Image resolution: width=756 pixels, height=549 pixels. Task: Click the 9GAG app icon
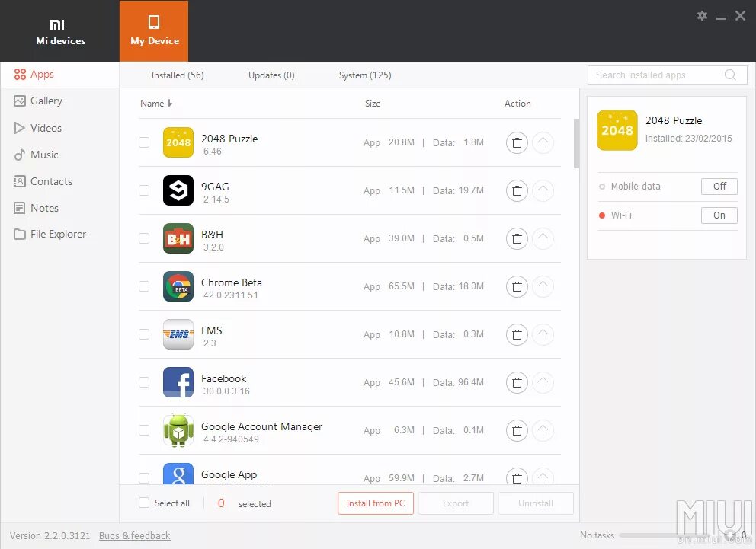coord(178,190)
